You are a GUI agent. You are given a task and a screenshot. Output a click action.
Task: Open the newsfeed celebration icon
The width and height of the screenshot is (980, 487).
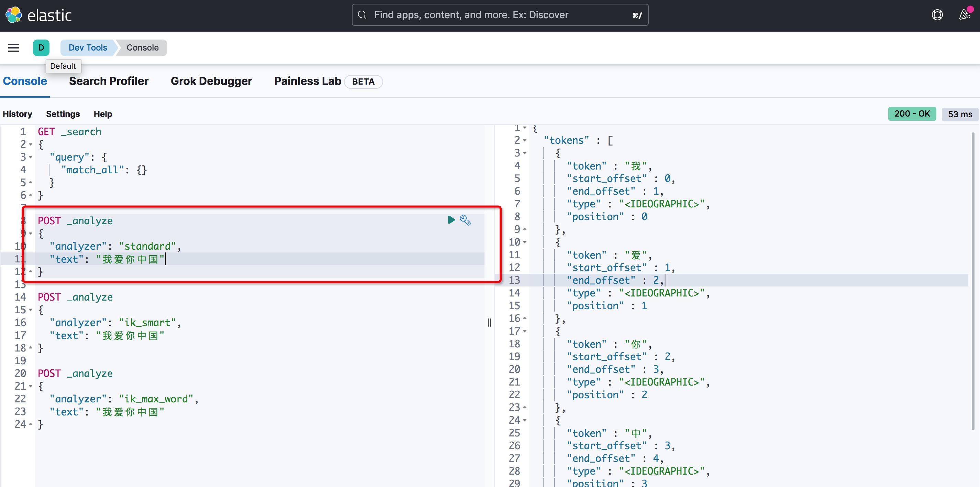[965, 15]
